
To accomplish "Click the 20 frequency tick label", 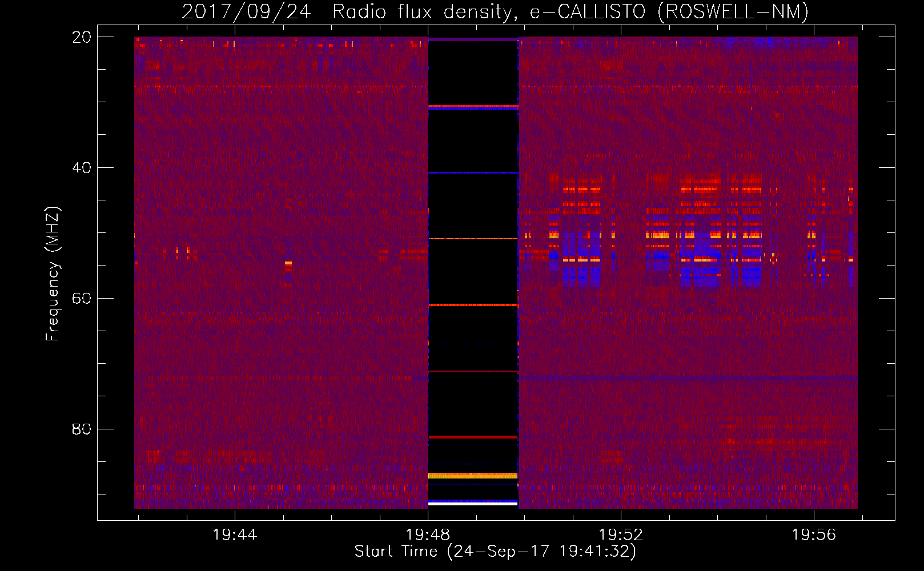I will tap(82, 37).
